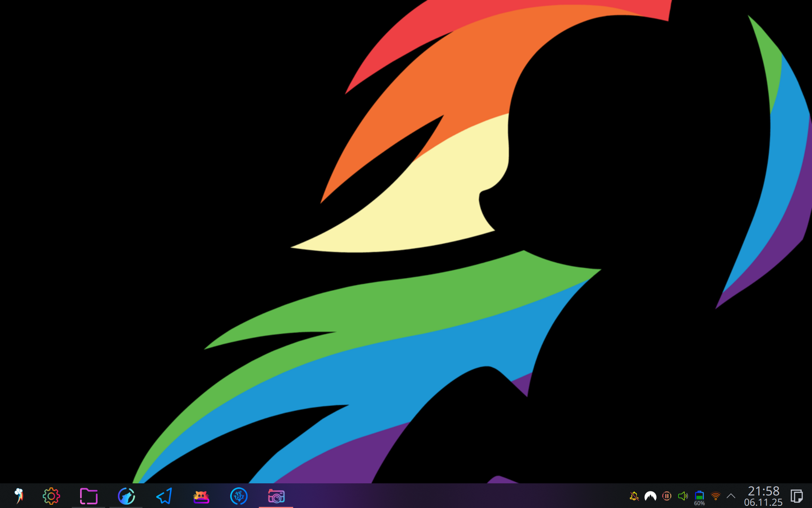Open the orange Wi-Fi networks icon

pyautogui.click(x=716, y=496)
